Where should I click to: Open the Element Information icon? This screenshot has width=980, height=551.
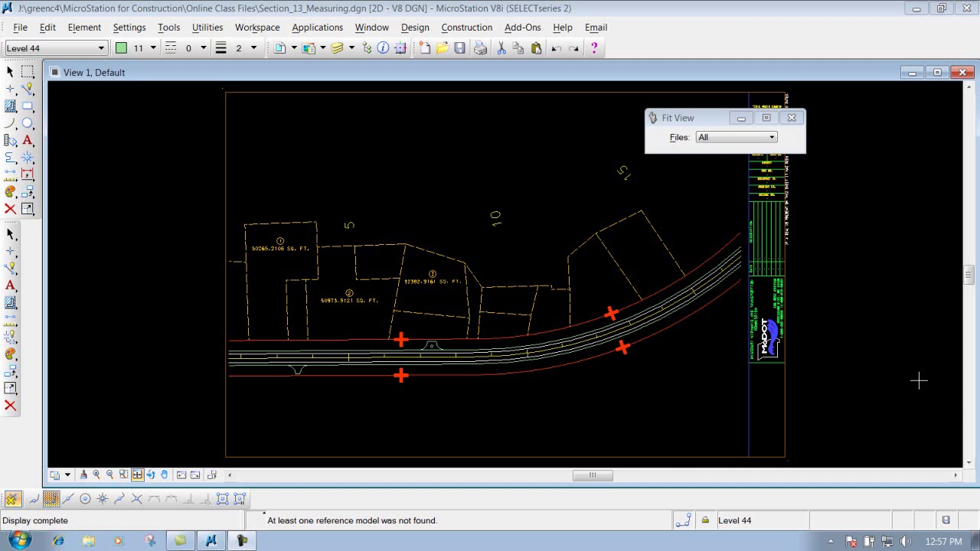tap(383, 48)
